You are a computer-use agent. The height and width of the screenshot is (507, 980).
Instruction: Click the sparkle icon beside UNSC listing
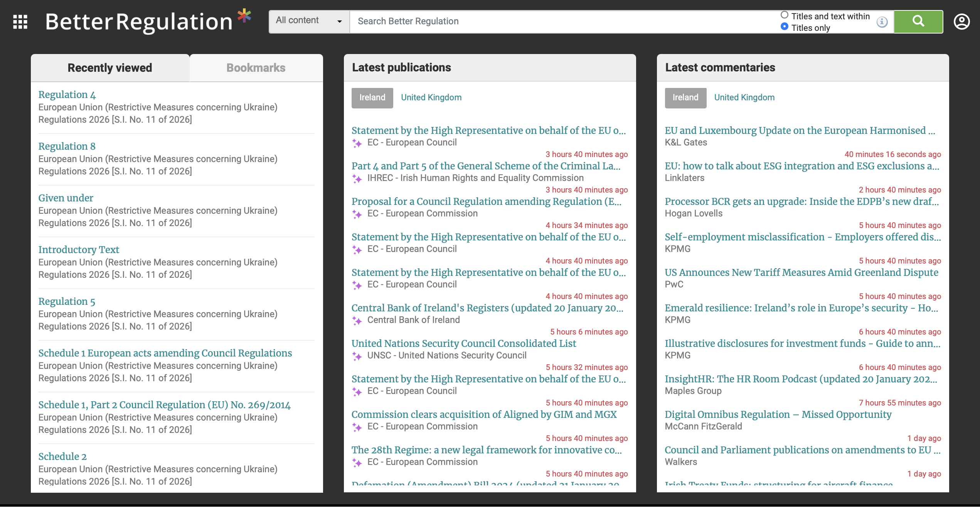[357, 355]
